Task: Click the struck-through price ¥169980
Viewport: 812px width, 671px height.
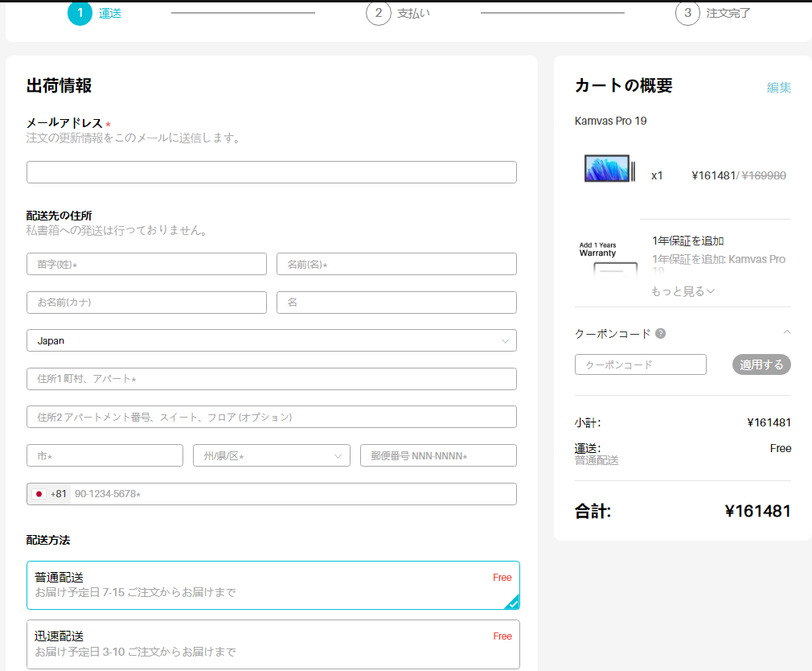Action: (x=764, y=175)
